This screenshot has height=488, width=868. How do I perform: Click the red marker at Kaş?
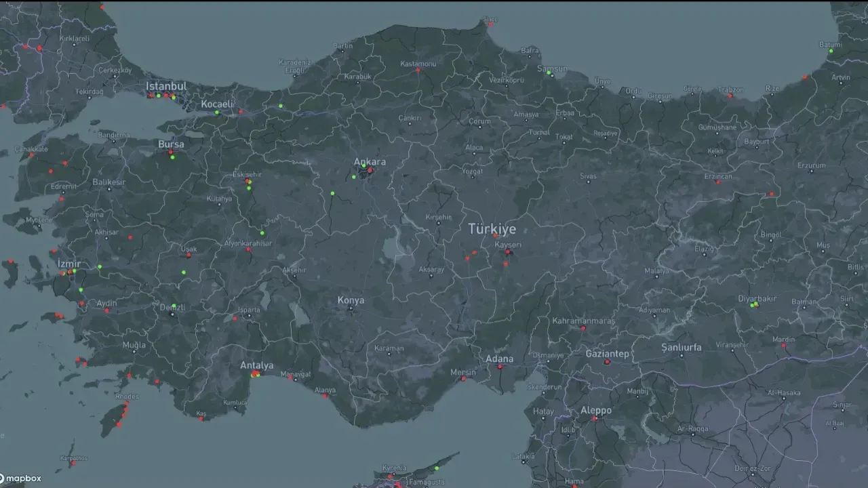[201, 418]
